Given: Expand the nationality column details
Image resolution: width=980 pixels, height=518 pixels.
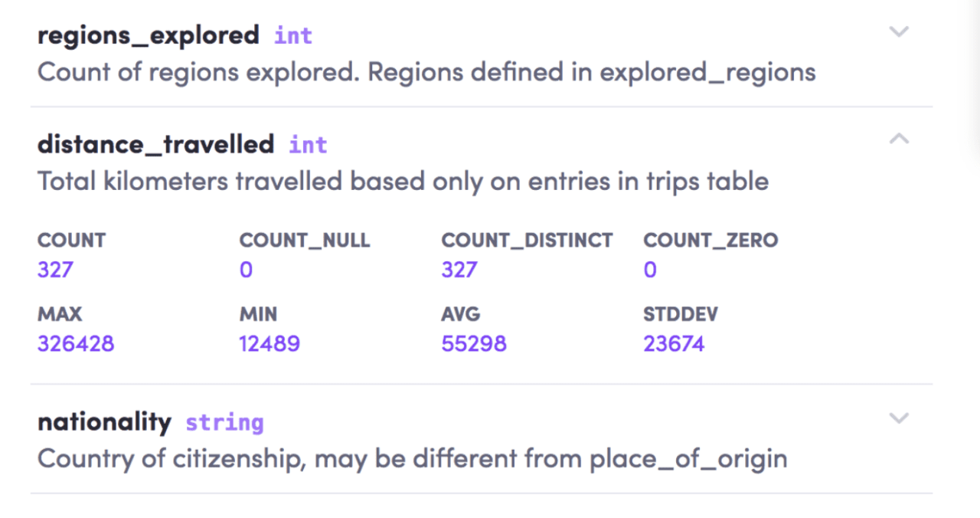Looking at the screenshot, I should (899, 418).
